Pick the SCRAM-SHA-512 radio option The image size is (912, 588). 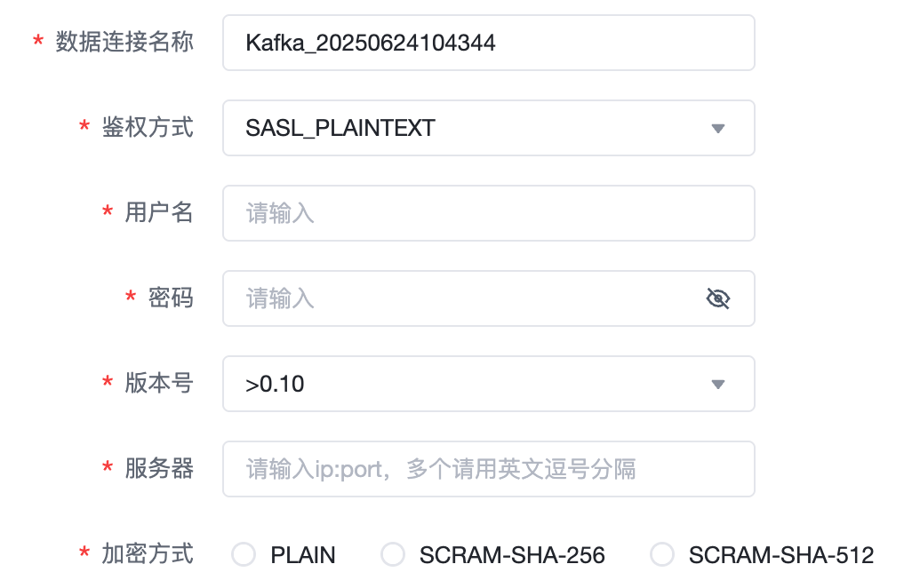(x=662, y=555)
